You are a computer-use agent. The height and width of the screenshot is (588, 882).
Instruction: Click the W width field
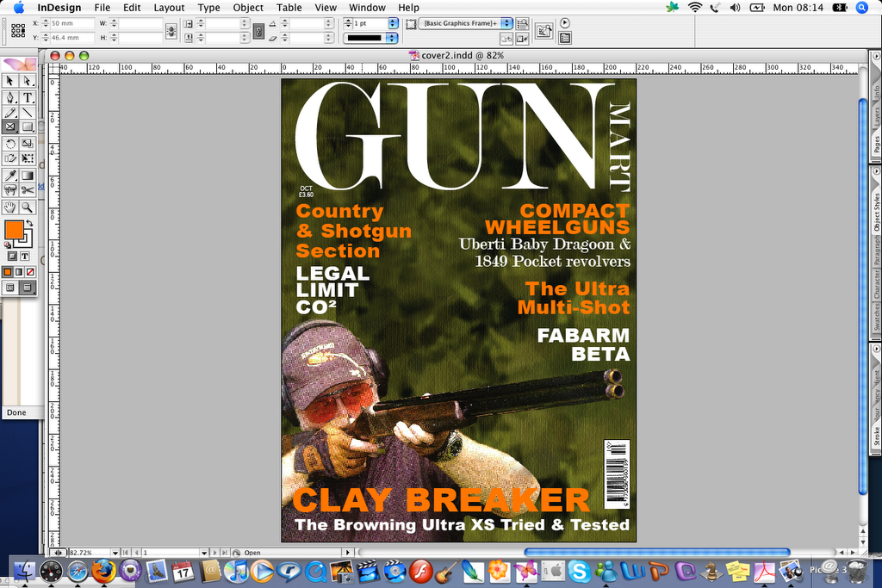click(x=140, y=23)
